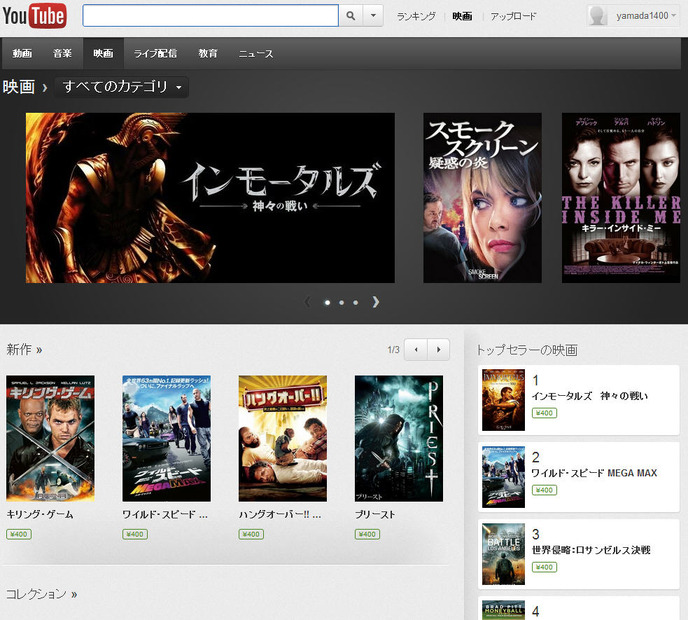This screenshot has height=620, width=688.
Task: Open the コレクション section link
Action: pos(42,594)
